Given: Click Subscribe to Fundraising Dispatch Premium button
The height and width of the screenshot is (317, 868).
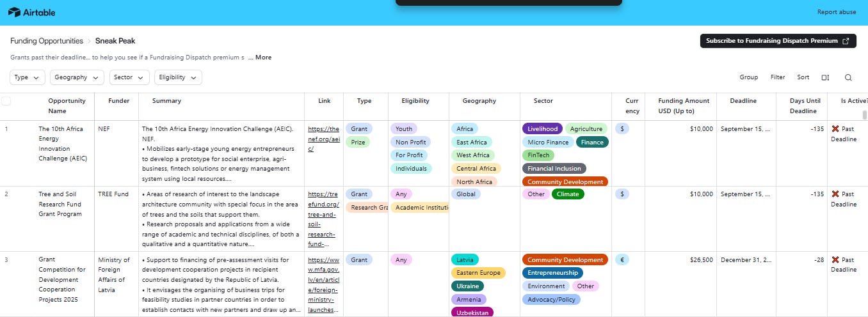Looking at the screenshot, I should click(x=778, y=41).
